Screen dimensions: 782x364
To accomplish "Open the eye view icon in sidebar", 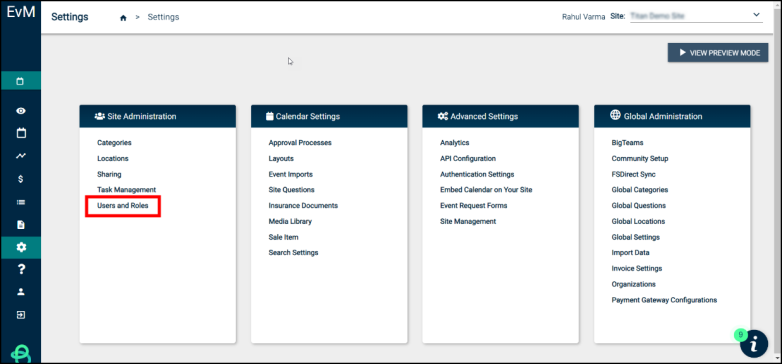I will pyautogui.click(x=21, y=111).
